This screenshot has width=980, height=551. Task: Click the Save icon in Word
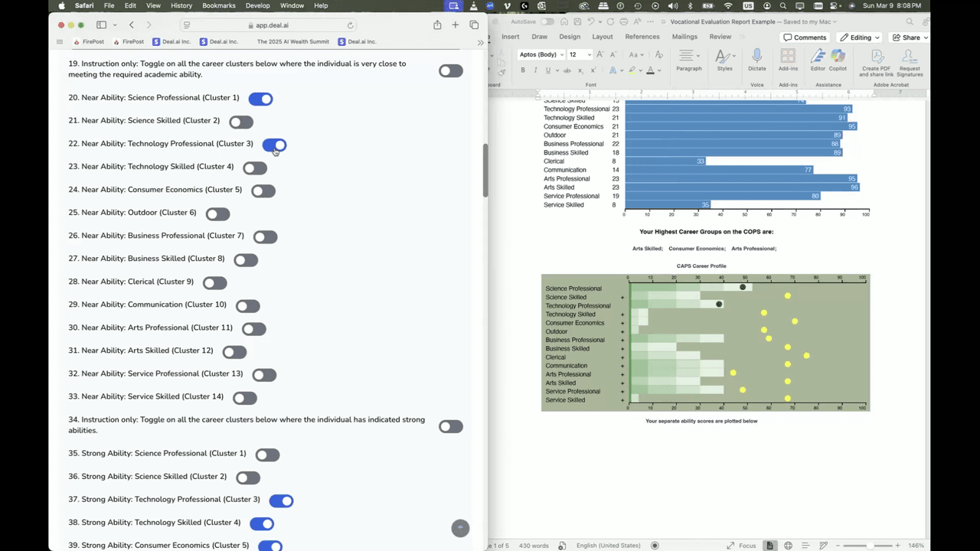click(x=577, y=21)
